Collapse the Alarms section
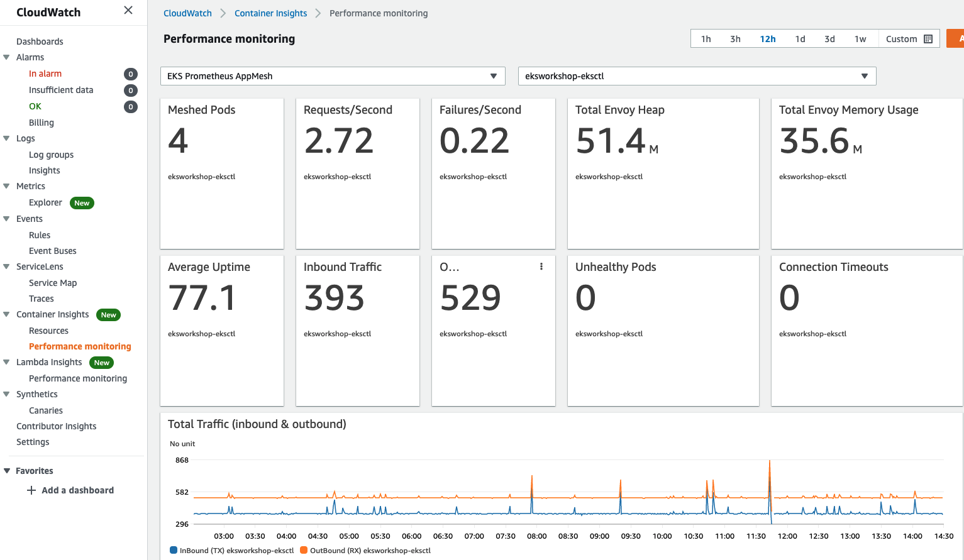Screen dimensions: 964x560 6,57
